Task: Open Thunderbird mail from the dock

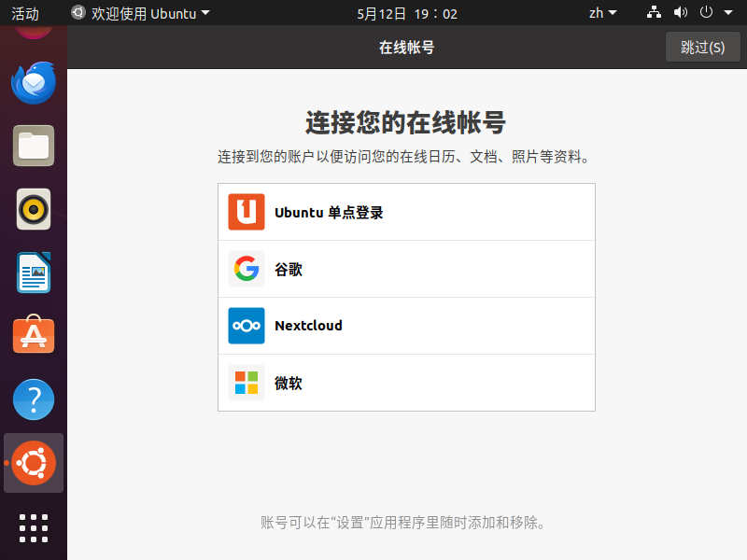Action: [x=34, y=83]
